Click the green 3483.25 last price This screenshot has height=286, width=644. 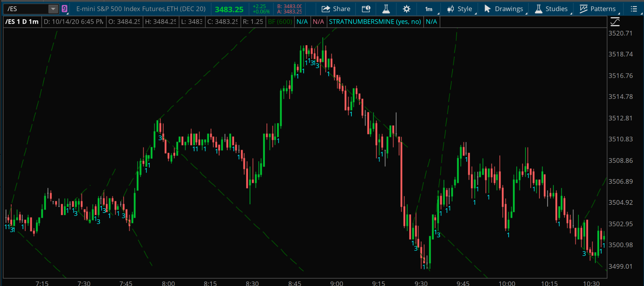(x=229, y=9)
